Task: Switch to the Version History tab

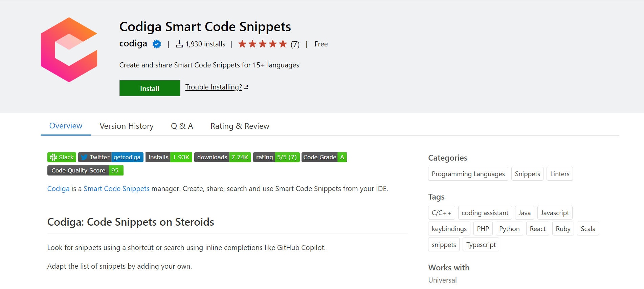Action: [x=127, y=126]
